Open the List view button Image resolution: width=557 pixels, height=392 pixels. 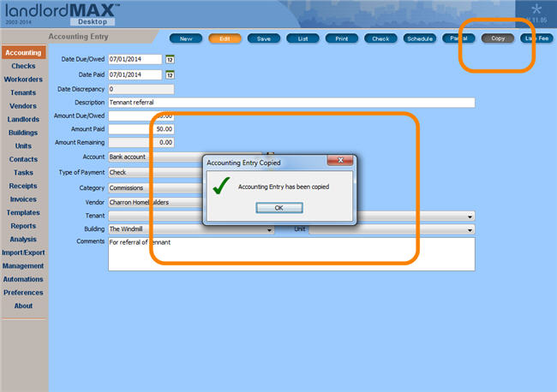tap(302, 39)
